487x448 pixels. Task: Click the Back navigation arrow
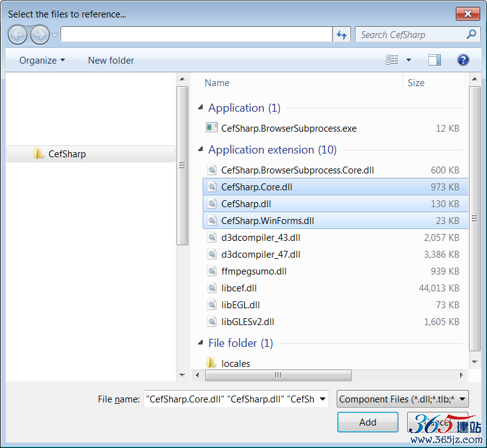[17, 35]
